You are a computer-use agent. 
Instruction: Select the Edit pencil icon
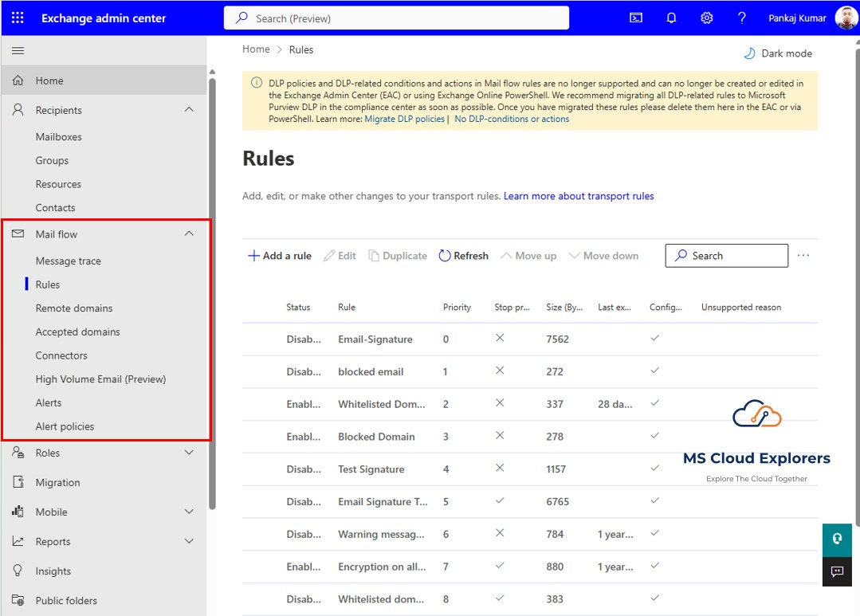[340, 255]
